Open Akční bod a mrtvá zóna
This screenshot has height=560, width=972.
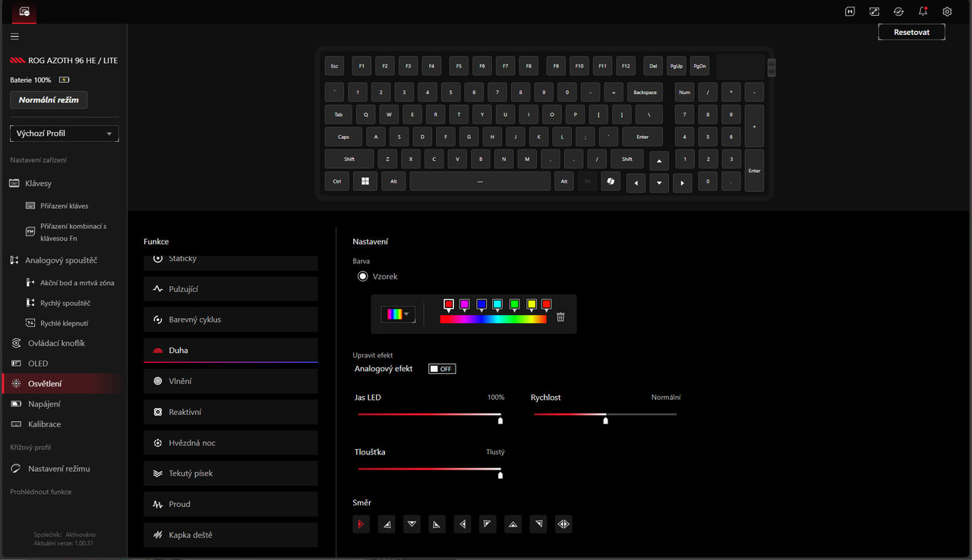77,282
